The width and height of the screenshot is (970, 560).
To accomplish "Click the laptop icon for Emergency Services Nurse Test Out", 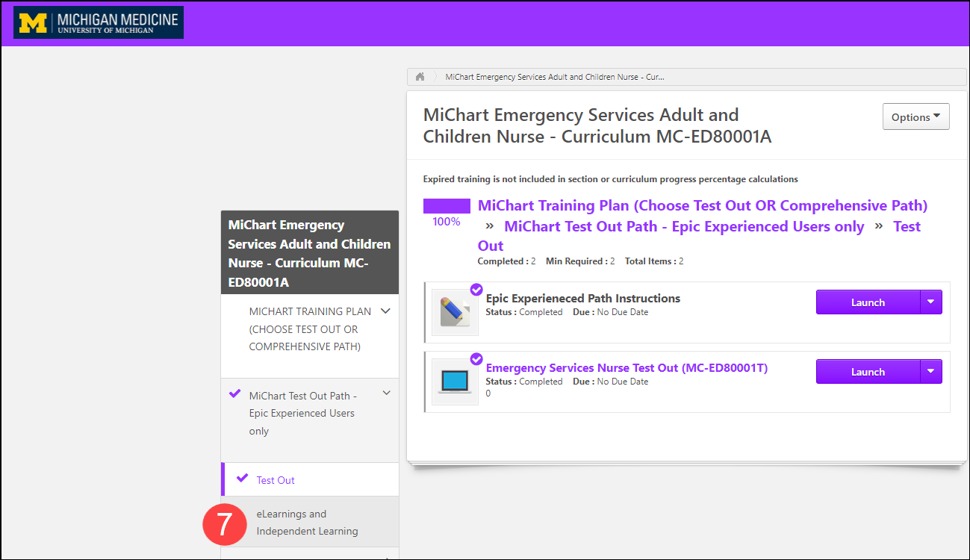I will [x=455, y=381].
